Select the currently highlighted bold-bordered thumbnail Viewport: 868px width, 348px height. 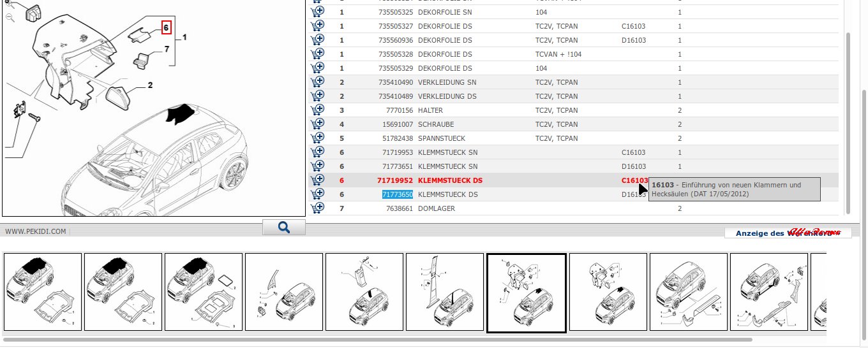pos(526,293)
